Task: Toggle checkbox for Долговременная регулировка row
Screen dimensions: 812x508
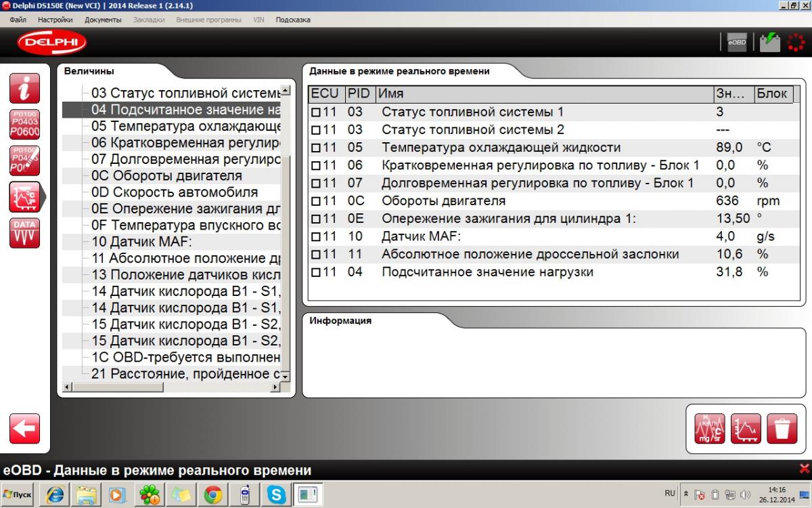Action: click(x=315, y=184)
